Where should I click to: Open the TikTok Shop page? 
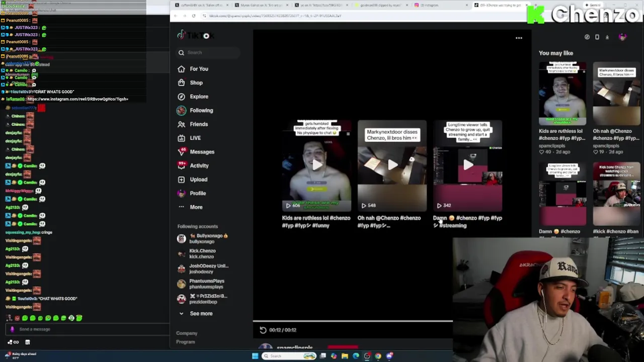(191, 82)
